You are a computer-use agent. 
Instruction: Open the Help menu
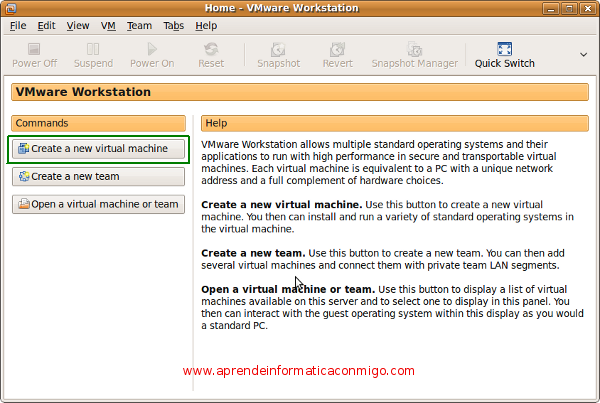(x=206, y=26)
